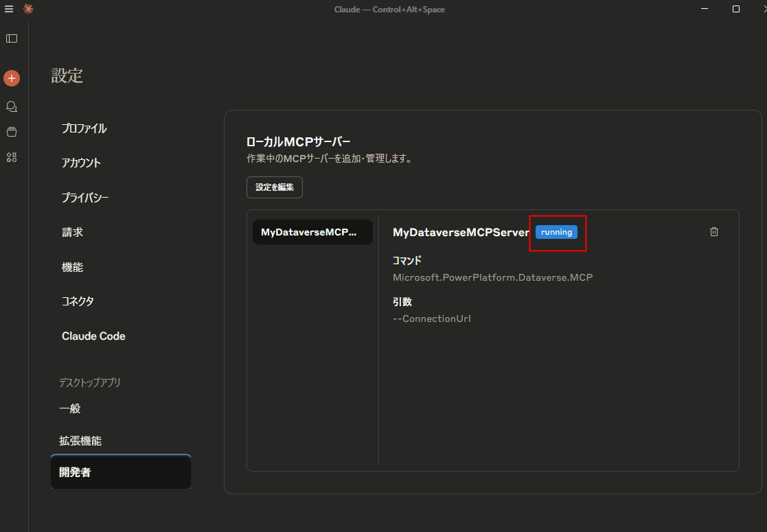
Task: Open the chats list from the sidebar
Action: [11, 106]
